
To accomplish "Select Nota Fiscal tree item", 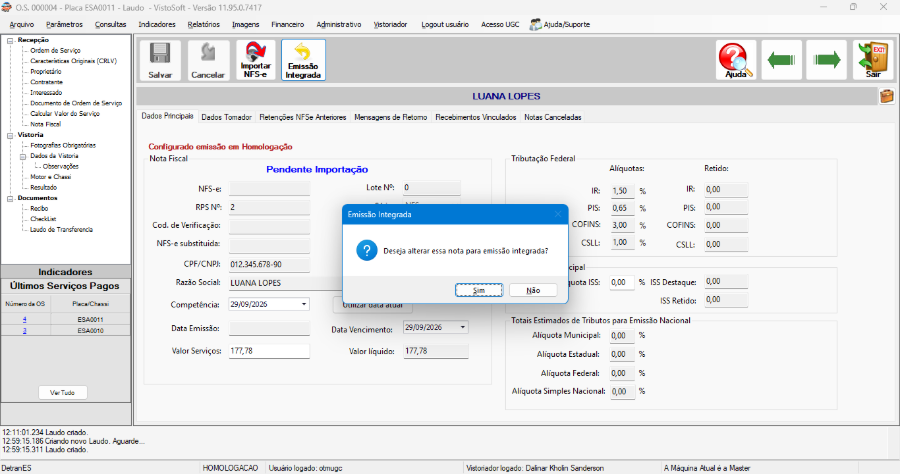I will coord(45,124).
